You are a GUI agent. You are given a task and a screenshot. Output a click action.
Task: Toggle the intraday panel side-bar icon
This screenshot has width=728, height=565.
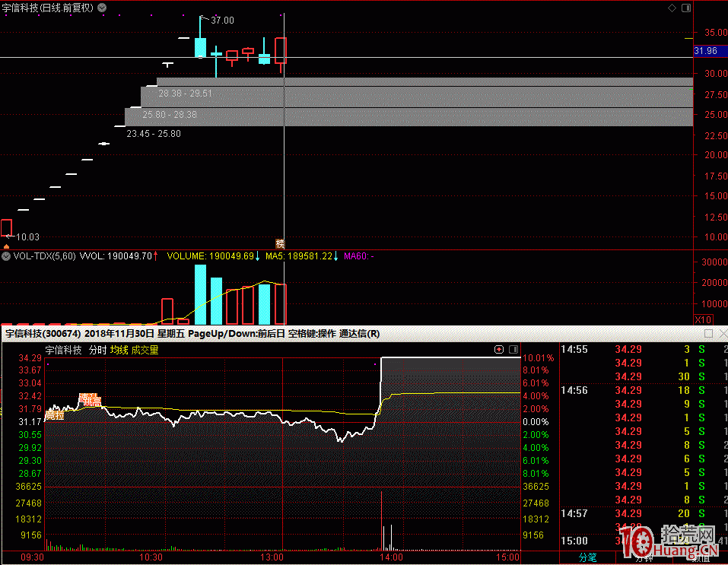pos(513,350)
